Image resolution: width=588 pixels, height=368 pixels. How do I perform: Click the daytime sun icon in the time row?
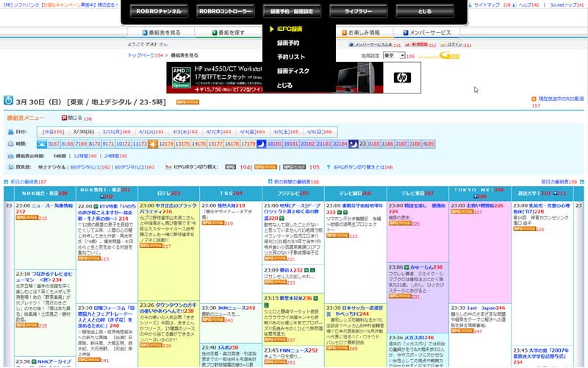pos(153,144)
